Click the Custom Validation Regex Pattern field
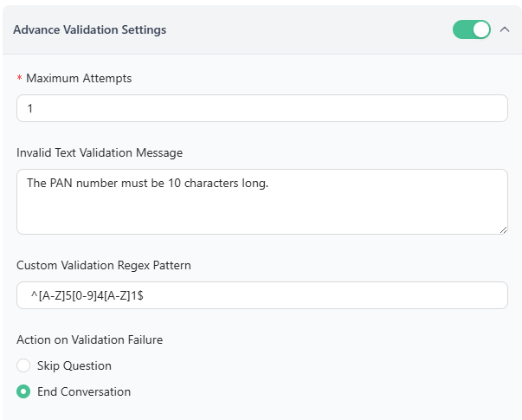This screenshot has width=522, height=420. 261,295
